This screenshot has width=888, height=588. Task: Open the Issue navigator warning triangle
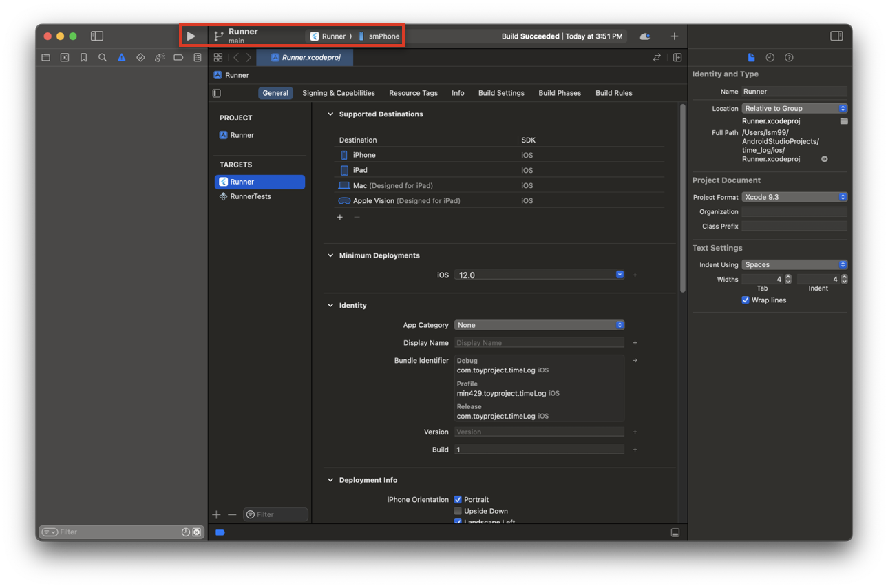coord(121,58)
